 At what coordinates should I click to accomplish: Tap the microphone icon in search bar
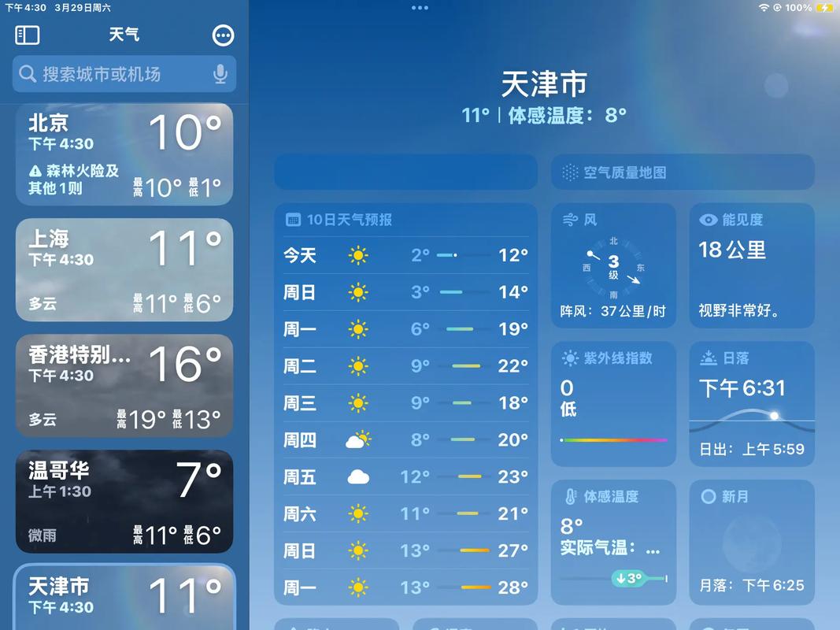pos(220,74)
